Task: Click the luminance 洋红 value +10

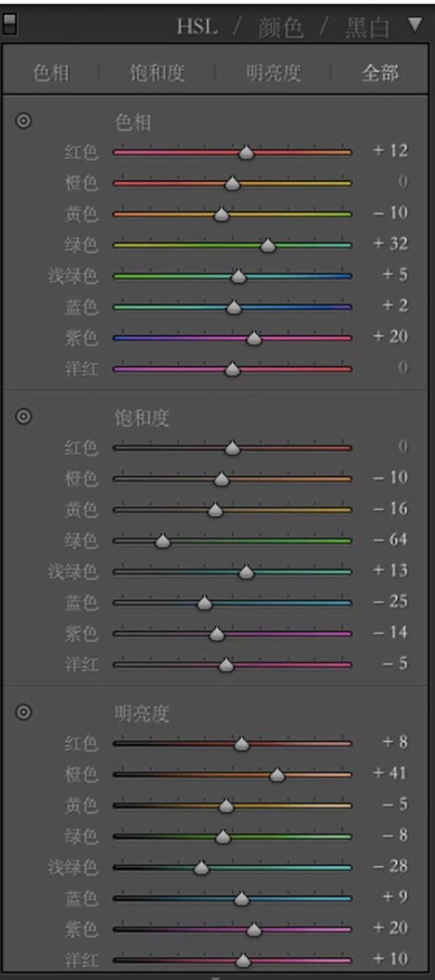Action: click(391, 958)
